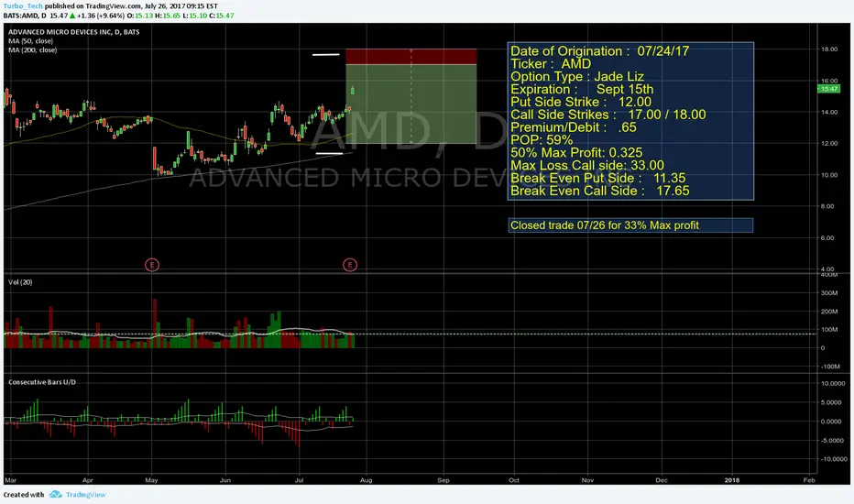Viewport: 854px width, 504px height.
Task: Click the 'Expiration : Sept 15th' line
Action: (582, 90)
